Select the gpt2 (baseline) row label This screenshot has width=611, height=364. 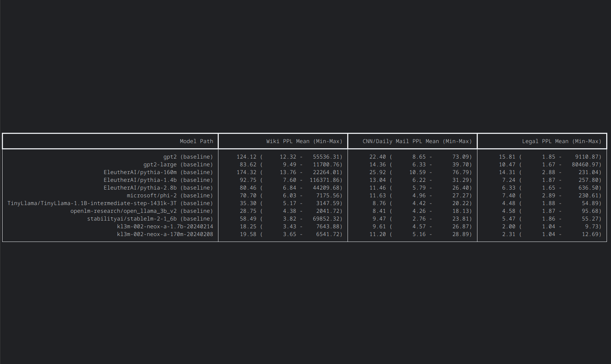click(x=189, y=156)
